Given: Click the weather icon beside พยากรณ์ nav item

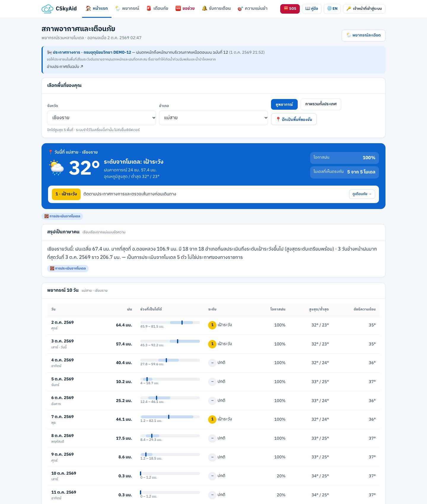Looking at the screenshot, I should click(x=118, y=8).
